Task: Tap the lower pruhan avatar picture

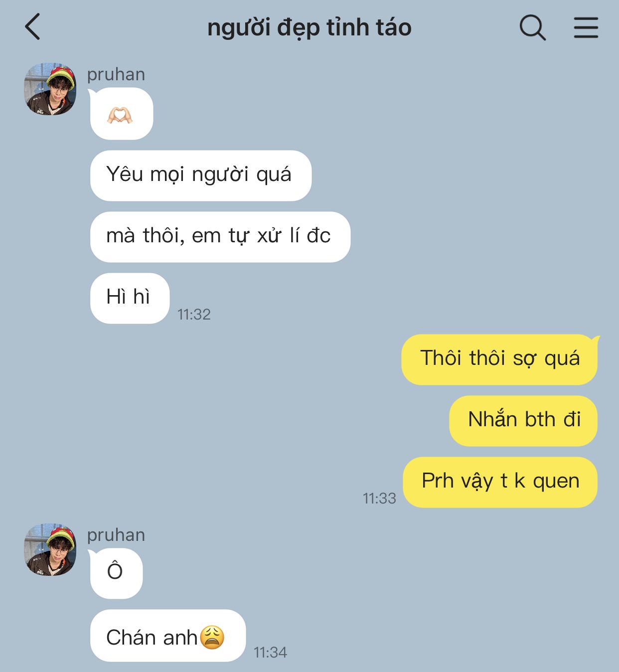Action: (x=50, y=549)
